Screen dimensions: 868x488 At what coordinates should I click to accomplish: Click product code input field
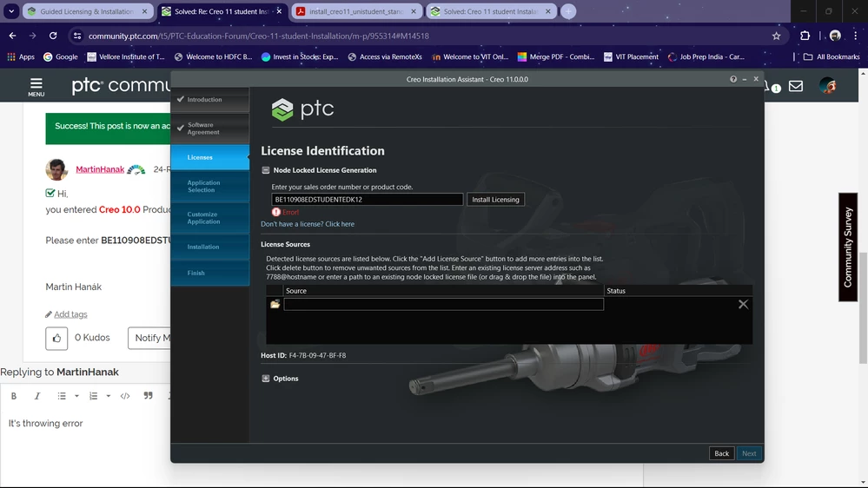pyautogui.click(x=367, y=199)
